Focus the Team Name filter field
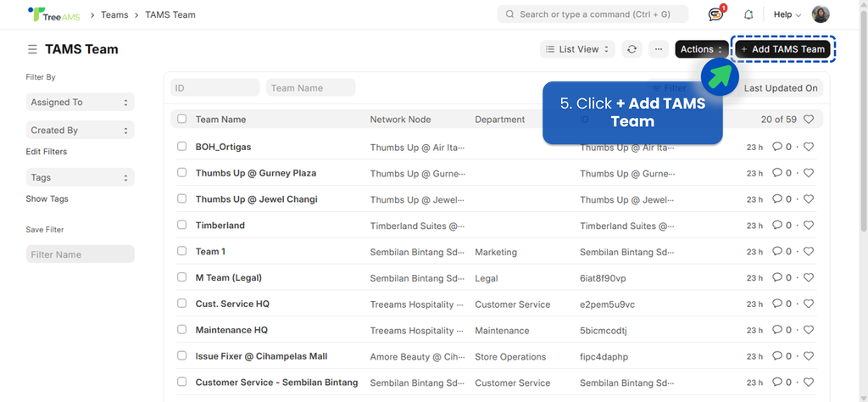This screenshot has height=402, width=868. coord(310,87)
